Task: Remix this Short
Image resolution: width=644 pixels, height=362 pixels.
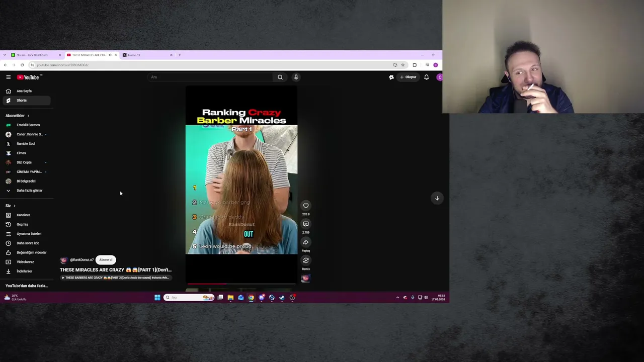Action: tap(306, 260)
